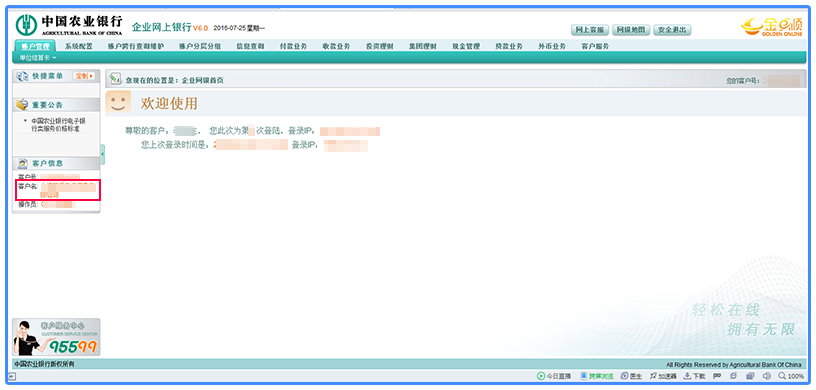
Task: Click the 企业网上银行 title text
Action: point(161,27)
